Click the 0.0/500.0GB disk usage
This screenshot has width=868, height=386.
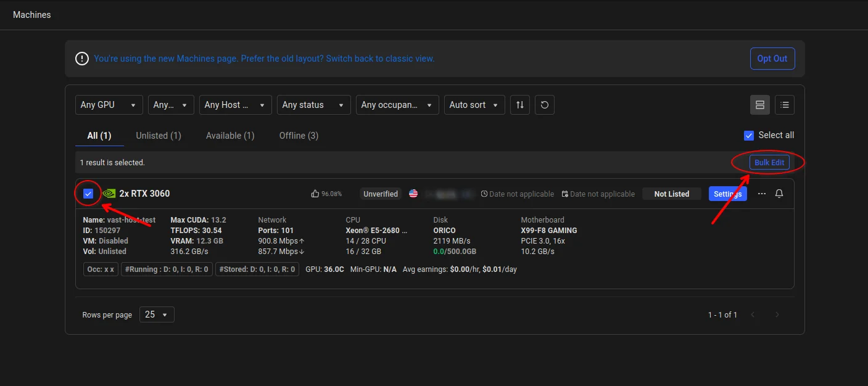tap(455, 251)
